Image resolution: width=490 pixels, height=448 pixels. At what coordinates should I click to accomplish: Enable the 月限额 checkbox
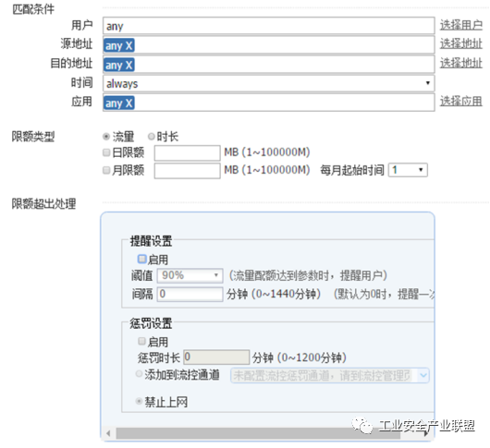[x=106, y=170]
